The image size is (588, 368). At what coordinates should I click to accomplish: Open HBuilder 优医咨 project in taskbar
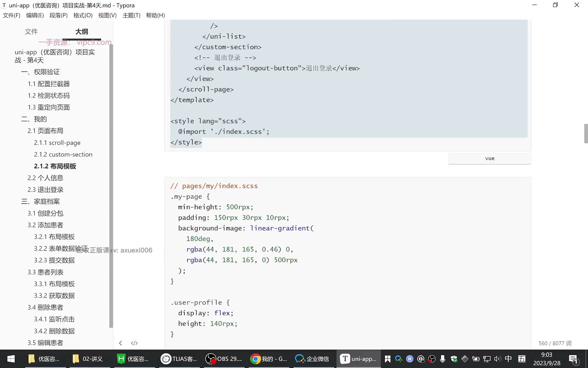tap(134, 359)
